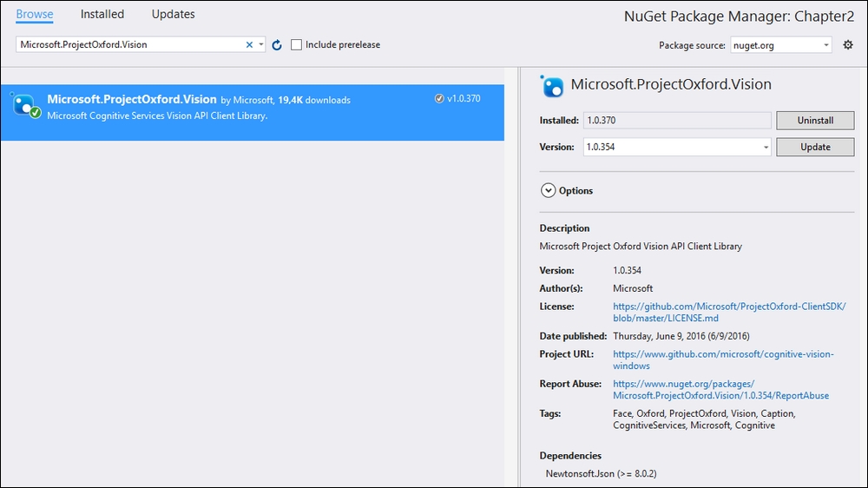
Task: Enable Include prerelease checkbox
Action: 297,45
